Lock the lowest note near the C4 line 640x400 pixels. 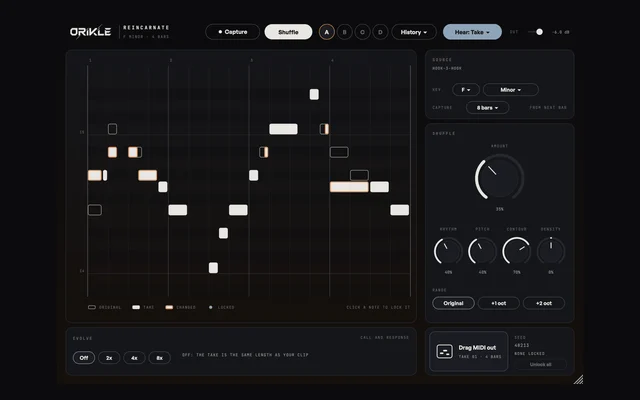[x=213, y=268]
